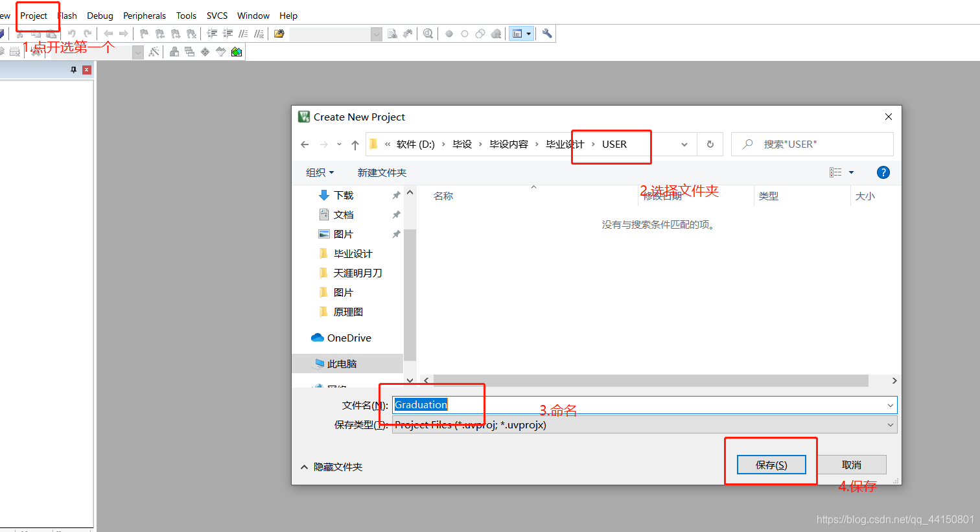
Task: Open the target selection combo box dropdown
Action: pos(138,52)
